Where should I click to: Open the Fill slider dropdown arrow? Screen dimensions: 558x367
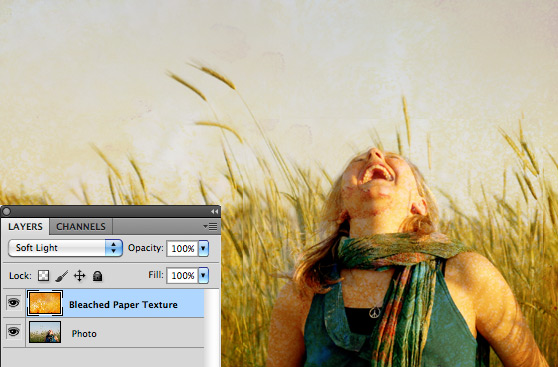(203, 275)
